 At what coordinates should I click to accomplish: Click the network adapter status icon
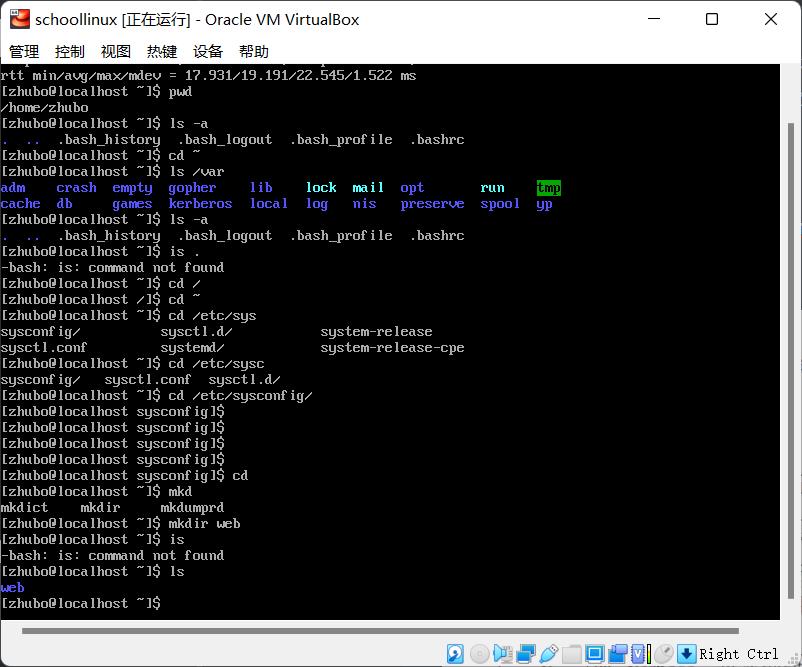(526, 654)
